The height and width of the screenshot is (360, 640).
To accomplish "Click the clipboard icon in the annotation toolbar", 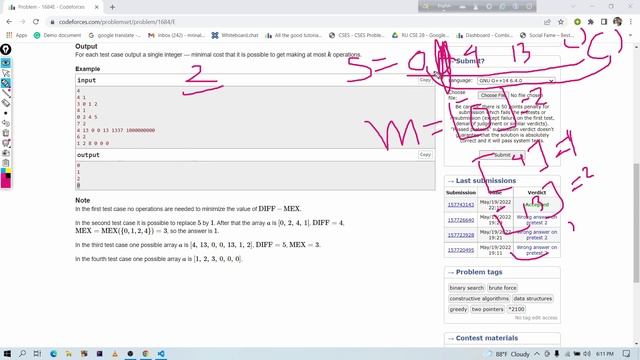I will pos(6,163).
